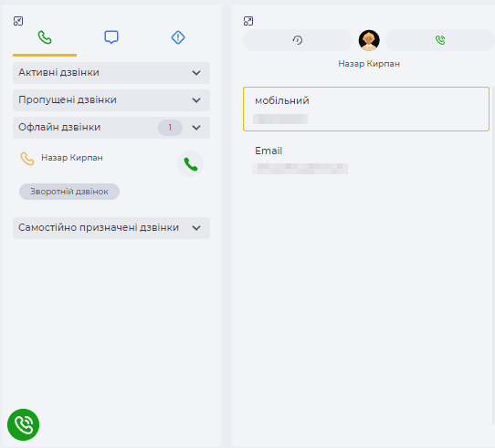Screen dimensions: 495x448
Task: Click the blurred Email address value
Action: [x=300, y=169]
